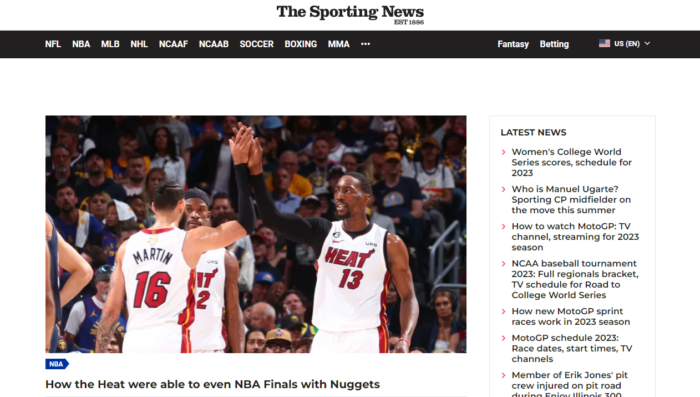Go to the MMA section
This screenshot has width=700, height=397.
338,44
